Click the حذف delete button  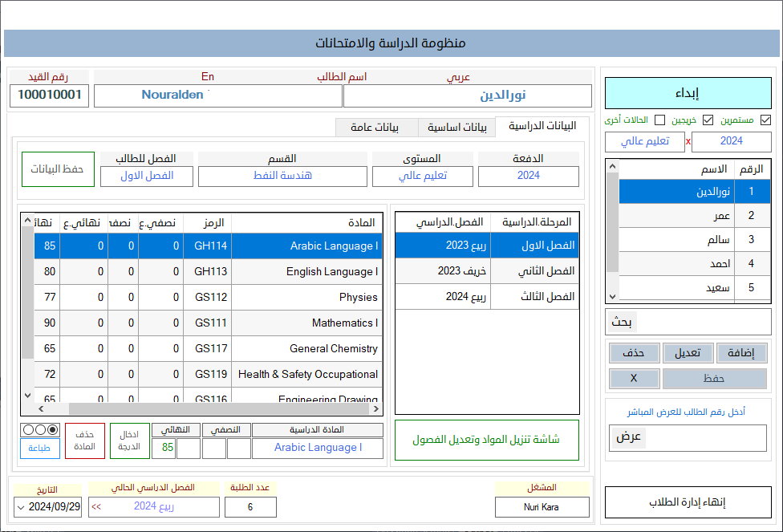pyautogui.click(x=634, y=353)
